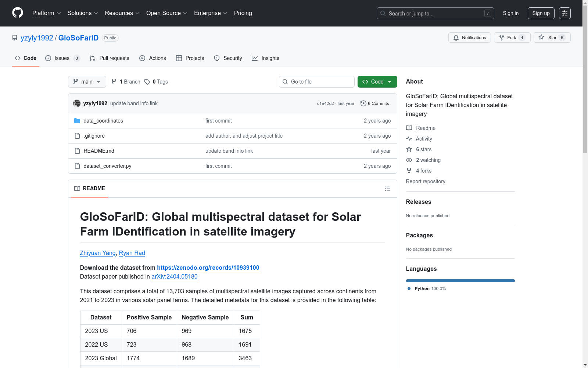Expand the Enterprise menu
Screen dimensions: 588x368
tap(211, 13)
